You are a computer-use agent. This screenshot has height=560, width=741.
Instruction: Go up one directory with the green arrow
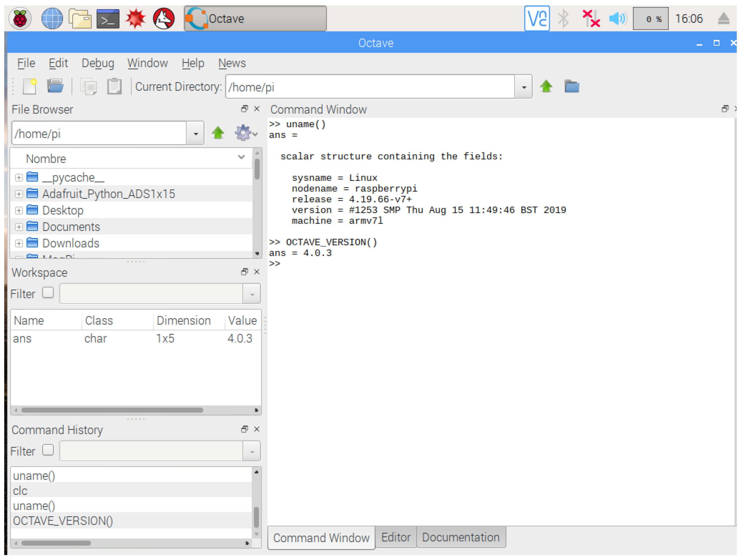(546, 86)
